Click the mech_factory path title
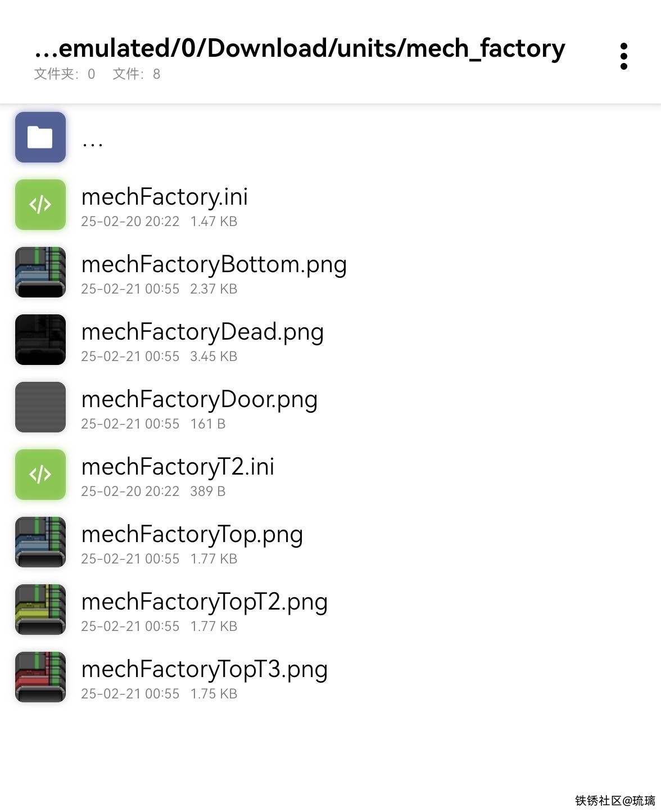The height and width of the screenshot is (812, 661). [300, 49]
